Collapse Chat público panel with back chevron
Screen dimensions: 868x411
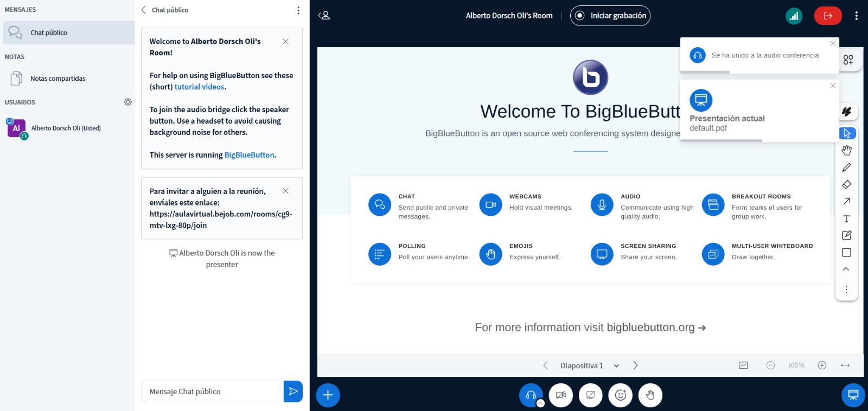(x=144, y=10)
